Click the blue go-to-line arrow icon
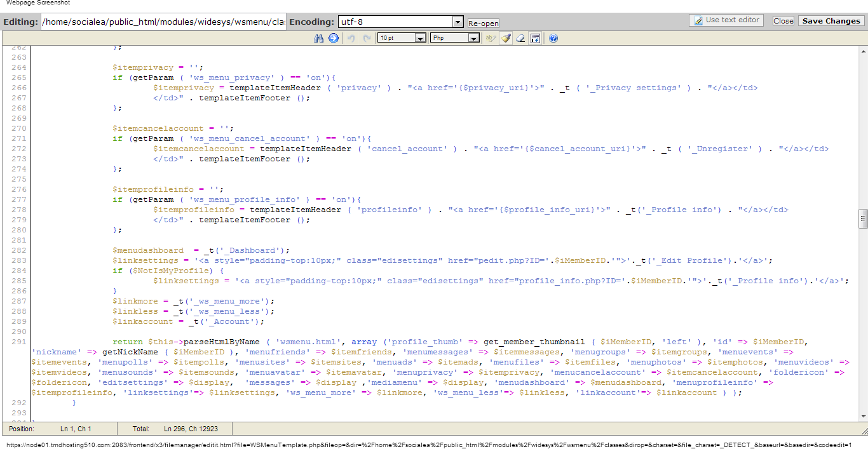This screenshot has width=868, height=449. [334, 38]
